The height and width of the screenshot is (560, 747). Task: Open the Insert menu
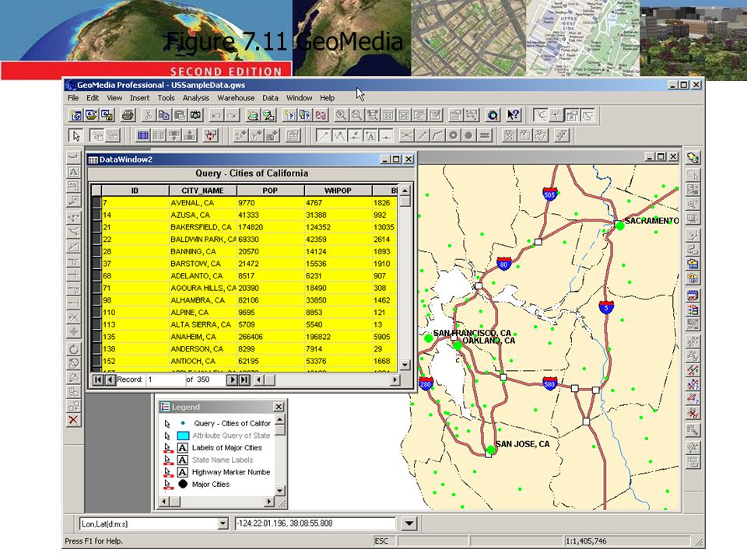coord(139,98)
